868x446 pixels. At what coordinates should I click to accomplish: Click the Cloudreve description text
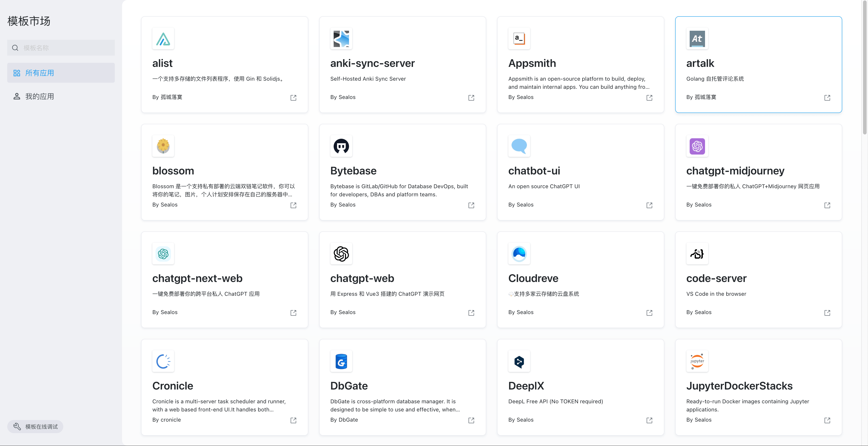tap(543, 294)
